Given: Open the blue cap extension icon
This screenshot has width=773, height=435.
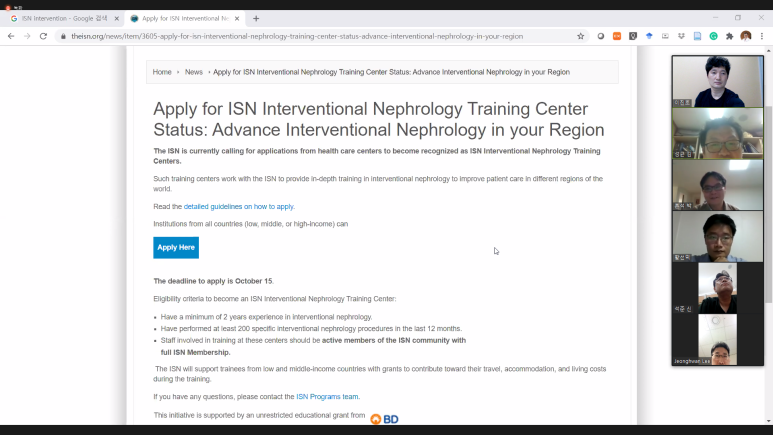Looking at the screenshot, I should pyautogui.click(x=649, y=36).
